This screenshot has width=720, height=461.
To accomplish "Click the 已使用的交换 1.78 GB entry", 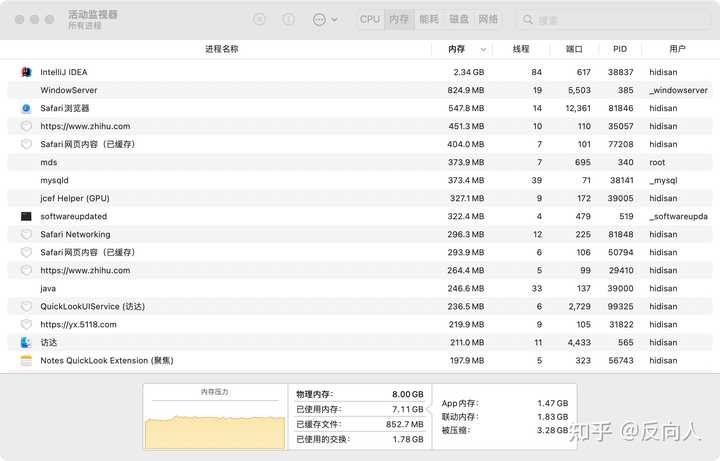I will pos(360,439).
